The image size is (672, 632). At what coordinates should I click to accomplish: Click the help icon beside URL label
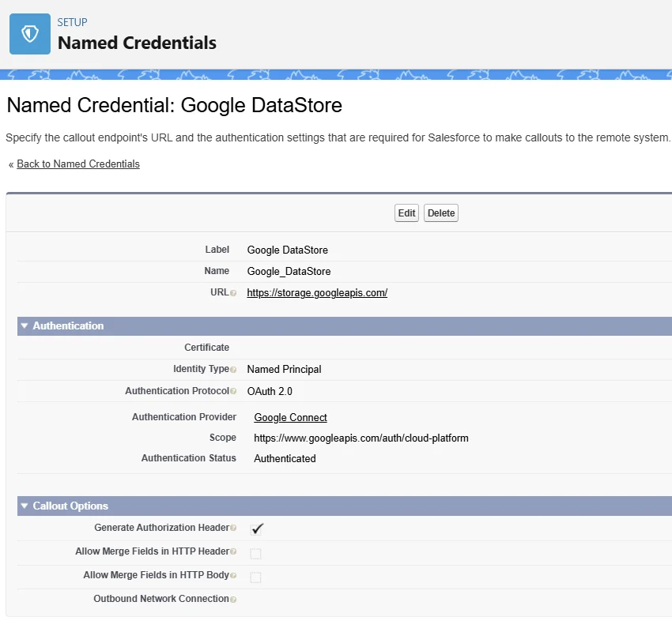point(233,293)
